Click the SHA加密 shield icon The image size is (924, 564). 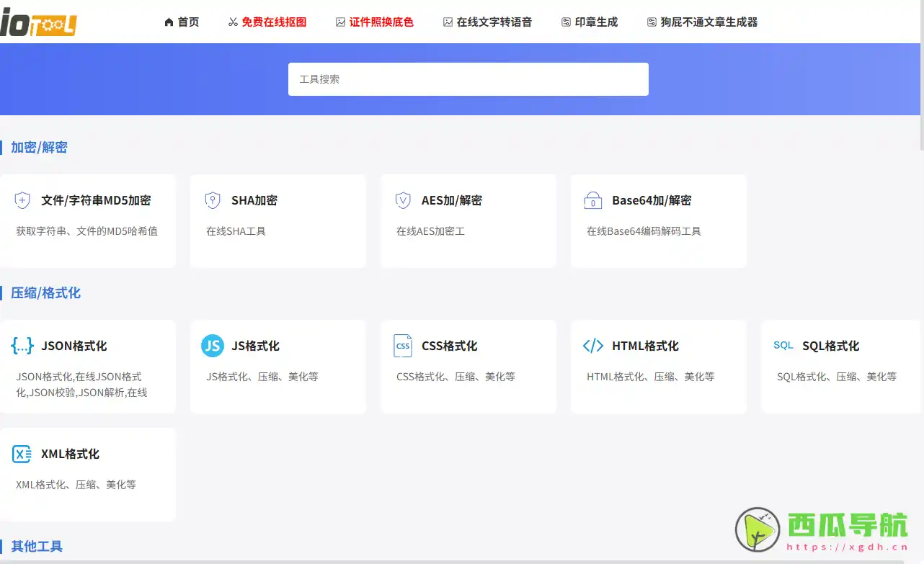tap(213, 200)
